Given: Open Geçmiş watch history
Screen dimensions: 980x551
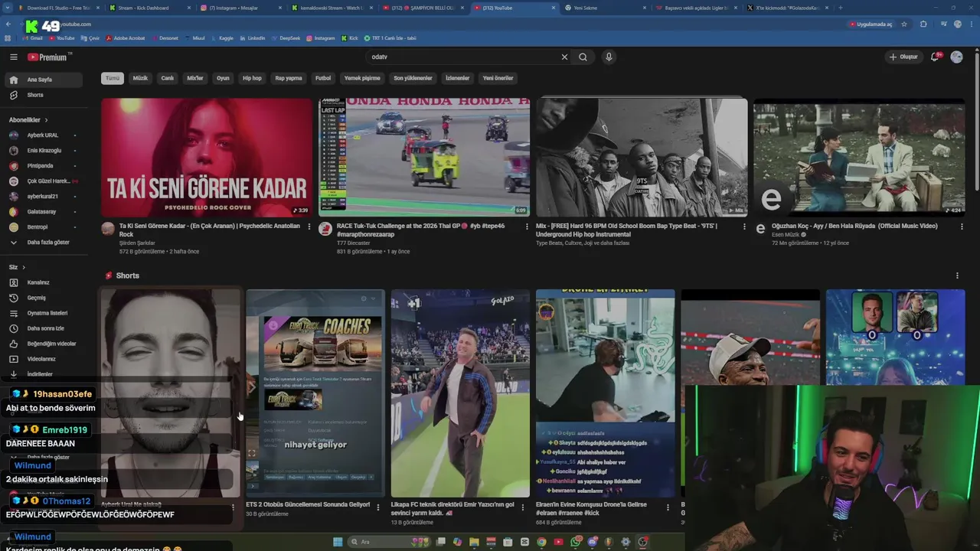Looking at the screenshot, I should click(44, 298).
